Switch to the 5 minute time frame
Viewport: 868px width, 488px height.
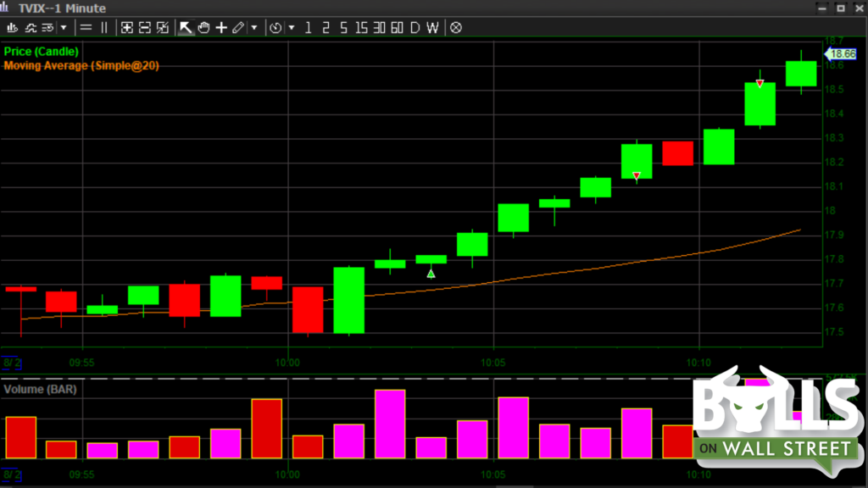pos(343,28)
